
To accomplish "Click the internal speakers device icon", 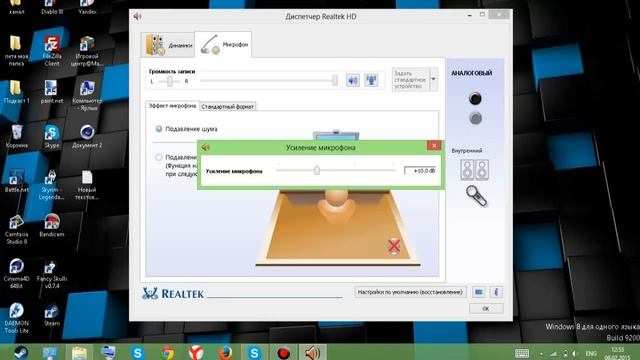I will (x=475, y=170).
